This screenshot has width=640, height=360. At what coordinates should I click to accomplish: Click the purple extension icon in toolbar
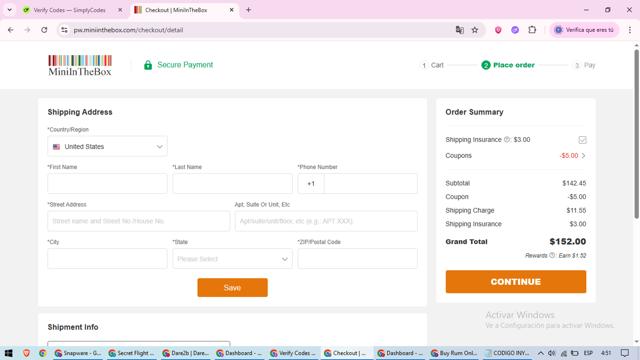(x=515, y=30)
